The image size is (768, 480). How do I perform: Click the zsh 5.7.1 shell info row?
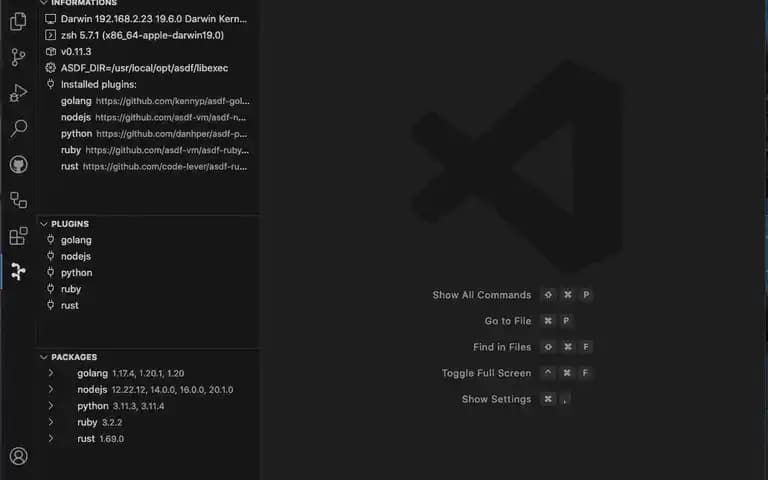148,35
